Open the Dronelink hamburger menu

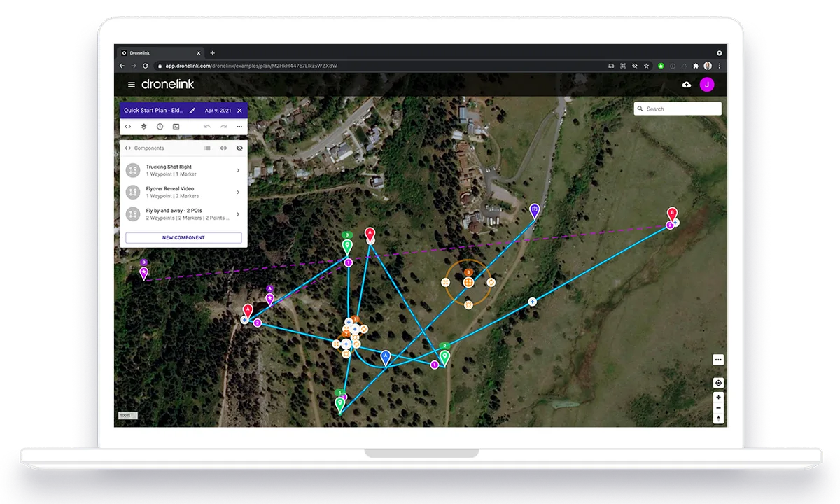(131, 85)
